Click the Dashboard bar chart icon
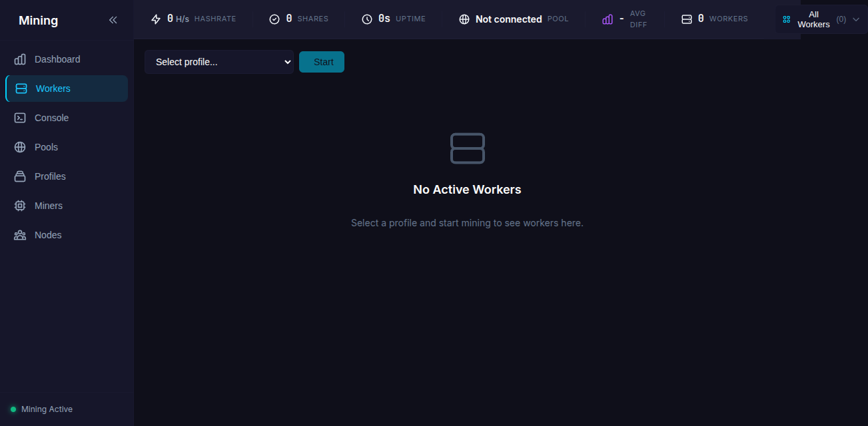This screenshot has width=868, height=426. click(20, 59)
